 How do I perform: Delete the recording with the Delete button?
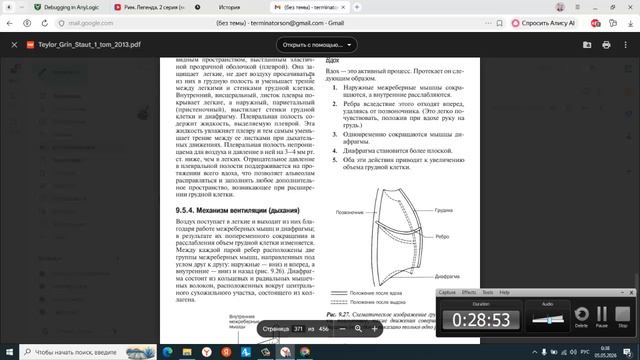[581, 317]
